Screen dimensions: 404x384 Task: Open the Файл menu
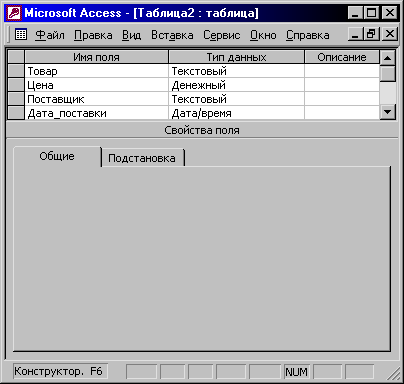tap(50, 35)
